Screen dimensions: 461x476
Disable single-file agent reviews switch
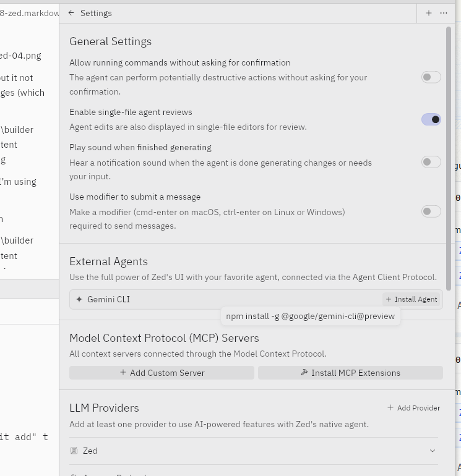(431, 119)
